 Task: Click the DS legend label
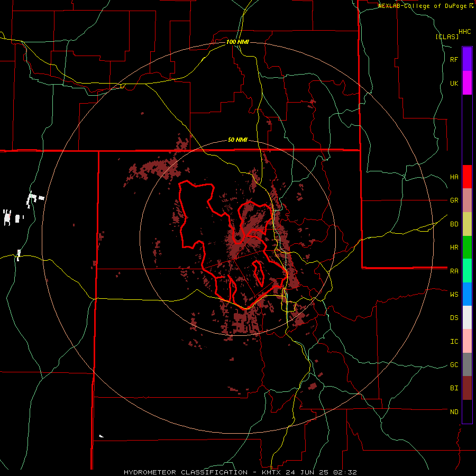(454, 318)
